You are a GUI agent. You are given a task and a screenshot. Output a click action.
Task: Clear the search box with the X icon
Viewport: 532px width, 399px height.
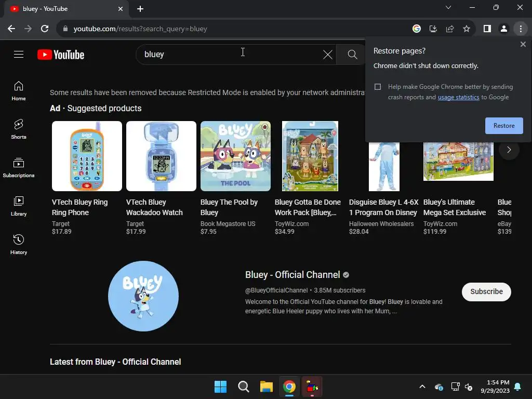click(327, 54)
